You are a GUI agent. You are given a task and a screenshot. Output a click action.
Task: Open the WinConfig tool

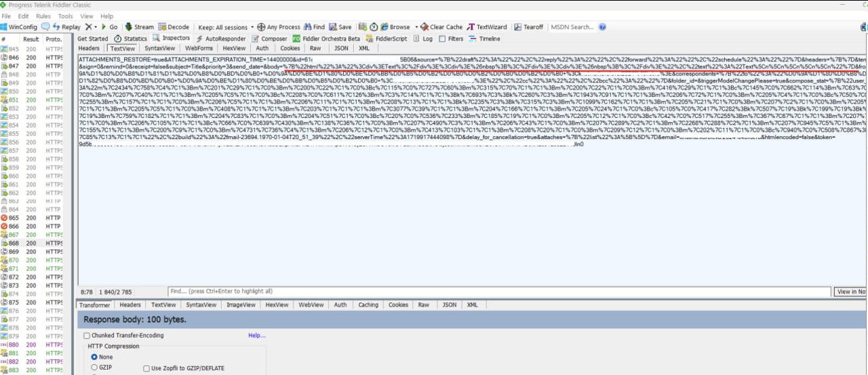pos(19,27)
